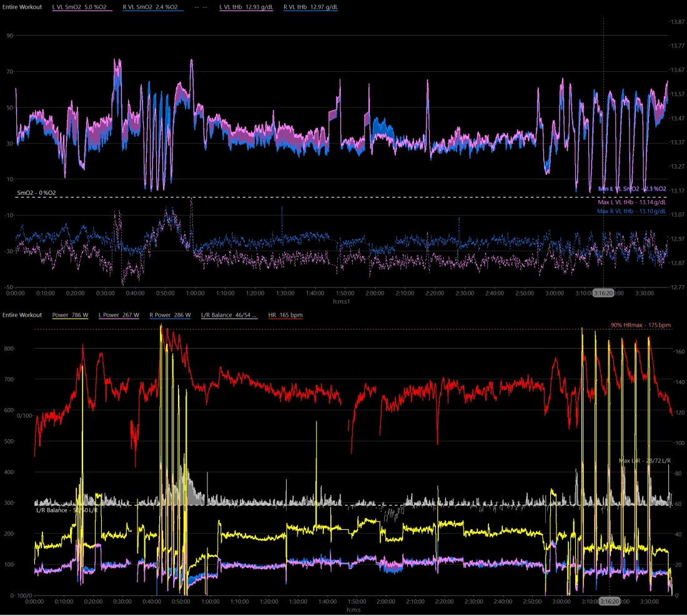
Task: Click the L Power 267 W legend item
Action: pyautogui.click(x=119, y=315)
